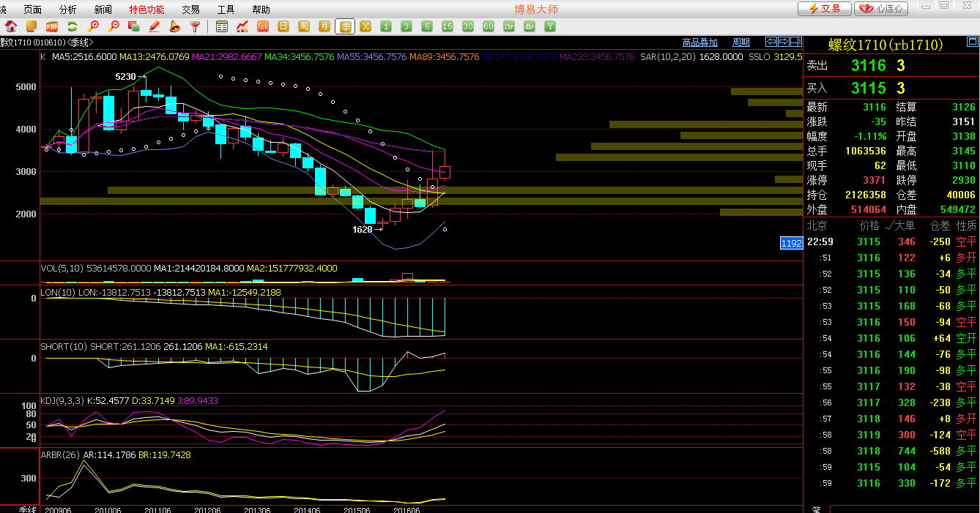This screenshot has width=980, height=513.
Task: Click the 卖出 price 3116
Action: click(869, 65)
